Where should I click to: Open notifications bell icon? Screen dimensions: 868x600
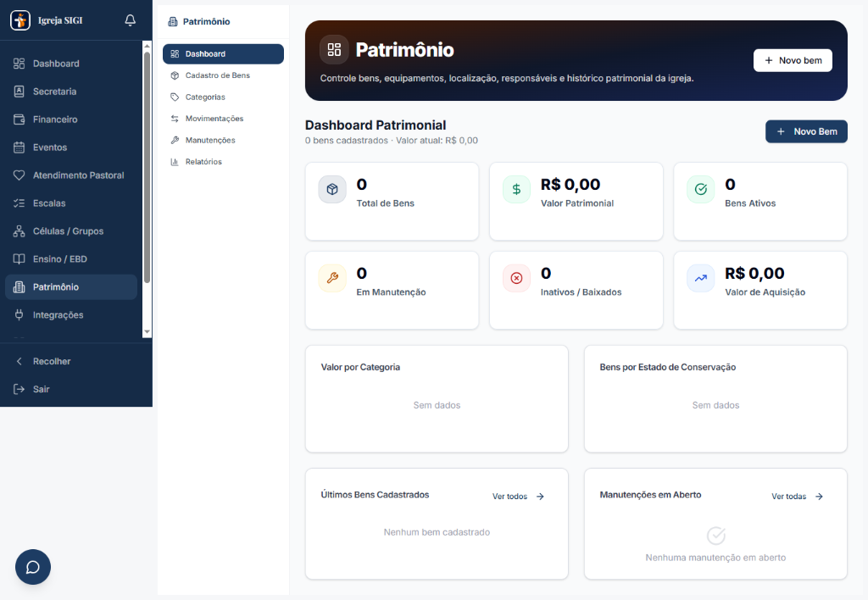[x=130, y=20]
